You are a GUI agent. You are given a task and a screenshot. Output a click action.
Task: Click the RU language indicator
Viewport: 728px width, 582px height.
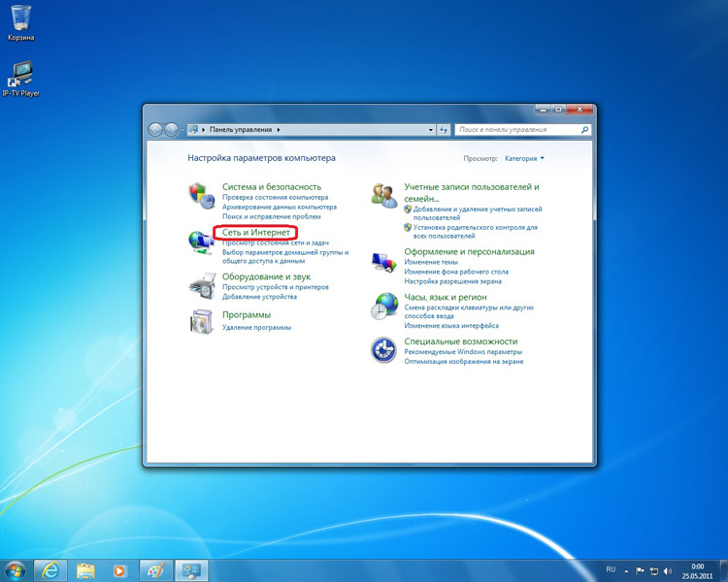click(x=611, y=569)
